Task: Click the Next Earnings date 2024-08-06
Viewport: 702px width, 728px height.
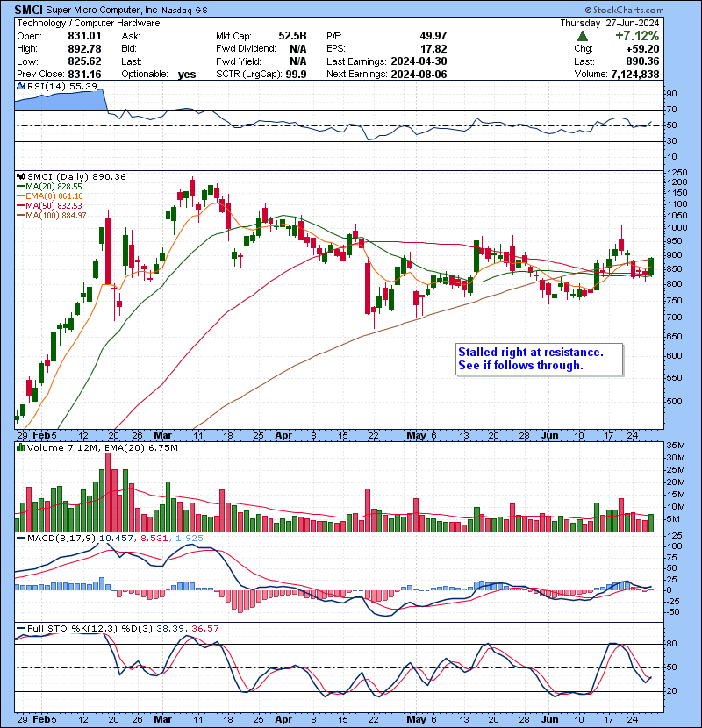Action: tap(419, 74)
